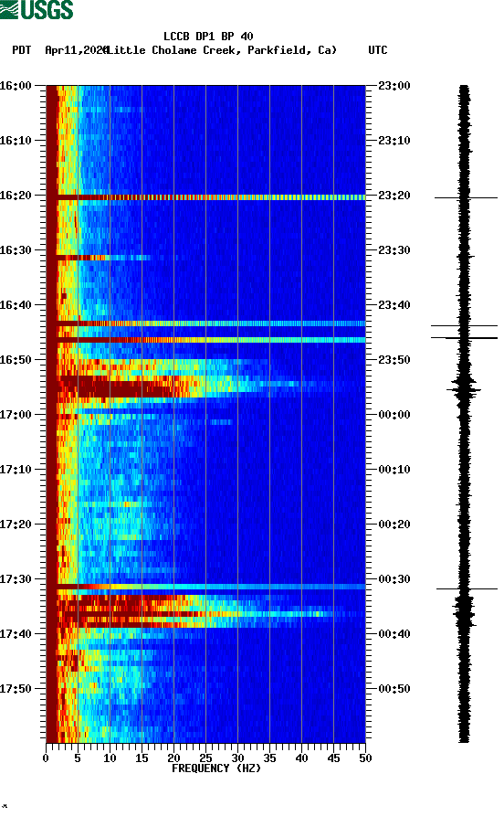The height and width of the screenshot is (816, 504).
Task: Click the '25' frequency axis tick label
Action: click(x=206, y=758)
